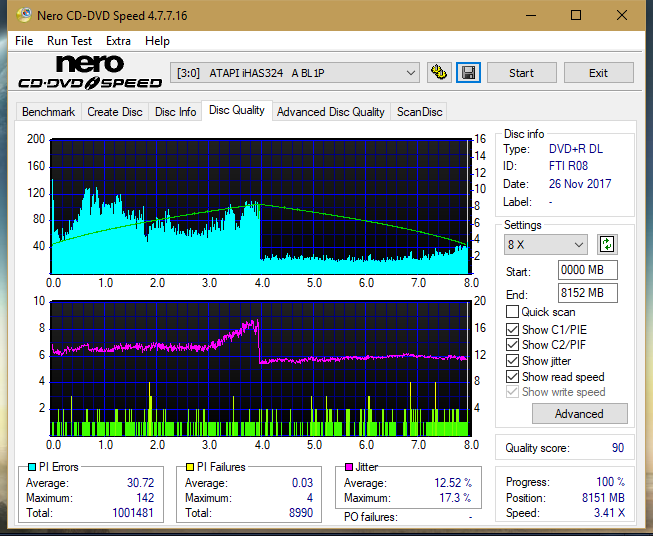Screen dimensions: 653x536
Task: Click the disc type value DVD+R DL
Action: pyautogui.click(x=576, y=149)
